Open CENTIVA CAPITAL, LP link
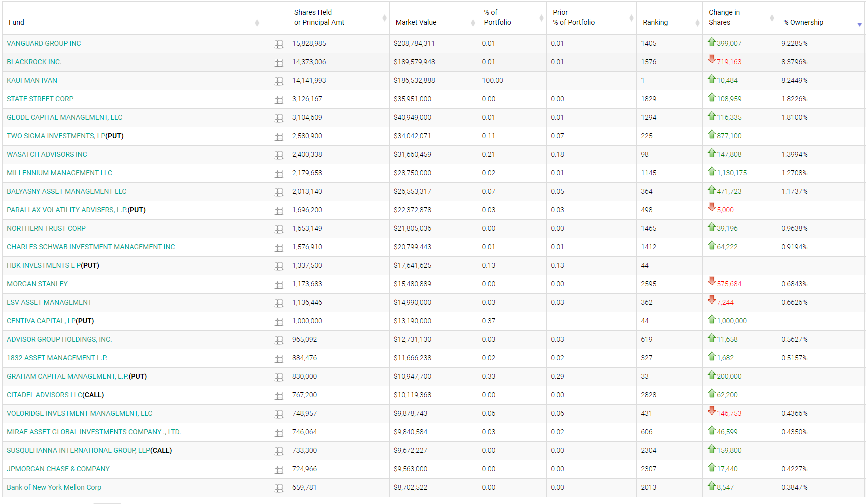Viewport: 866px width, 504px height. 41,321
